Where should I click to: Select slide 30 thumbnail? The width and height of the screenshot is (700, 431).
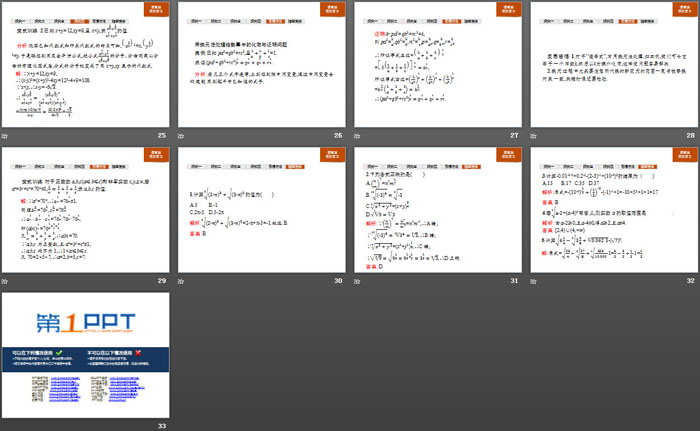point(262,210)
